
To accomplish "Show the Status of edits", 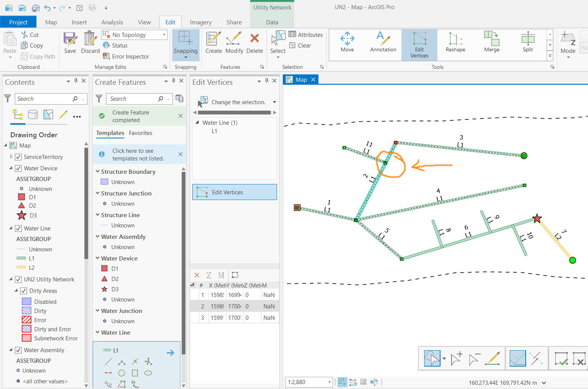I will click(115, 45).
